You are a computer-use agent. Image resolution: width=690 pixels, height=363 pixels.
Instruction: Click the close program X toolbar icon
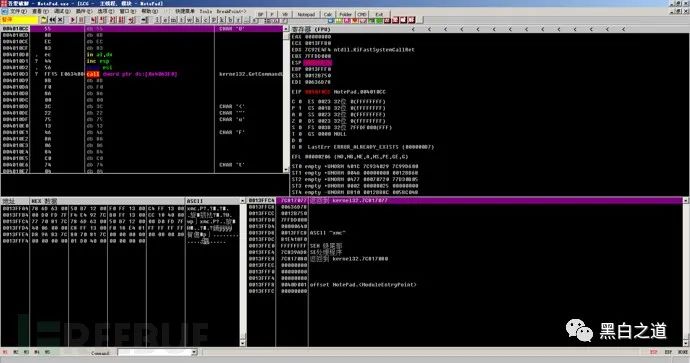[x=60, y=20]
